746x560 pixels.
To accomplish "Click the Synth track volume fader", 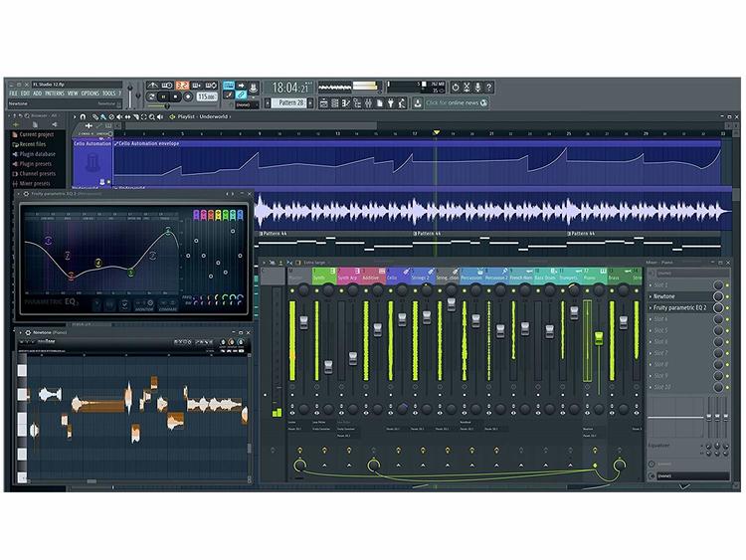I will 328,367.
